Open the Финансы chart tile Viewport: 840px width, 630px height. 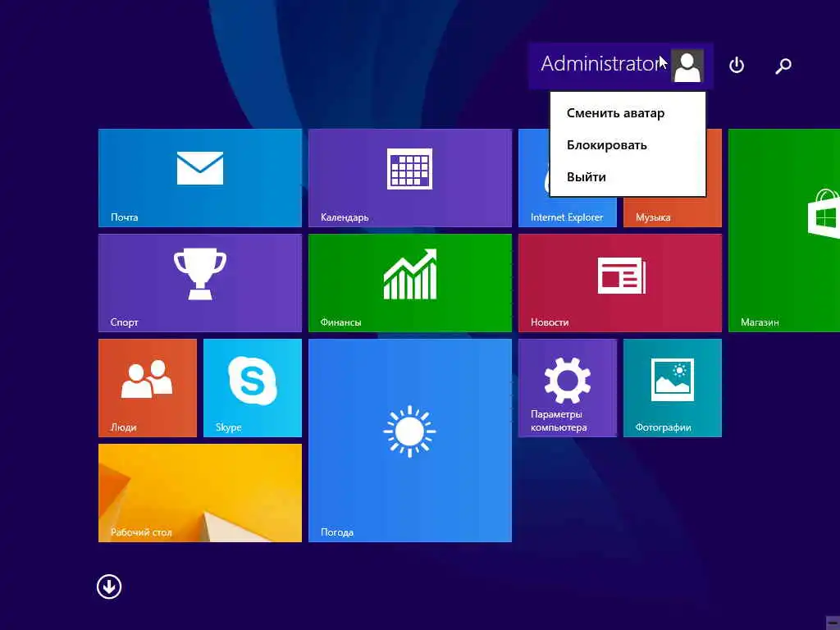(x=410, y=283)
